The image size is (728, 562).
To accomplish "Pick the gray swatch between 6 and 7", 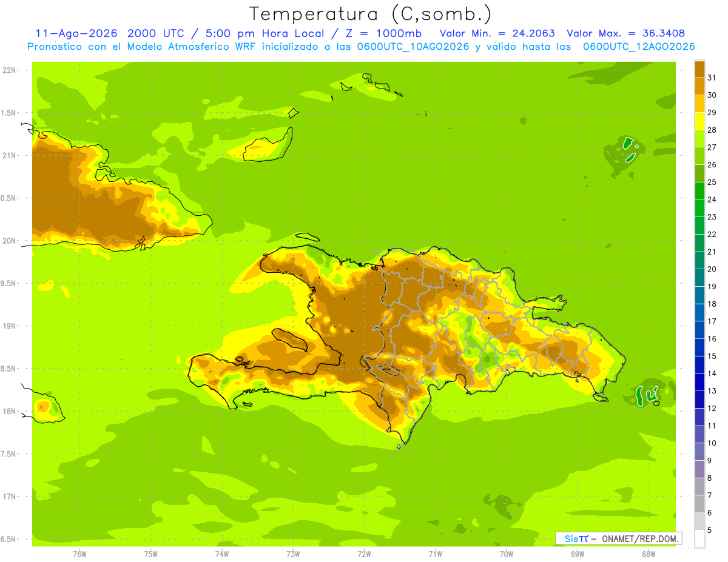I will [699, 504].
